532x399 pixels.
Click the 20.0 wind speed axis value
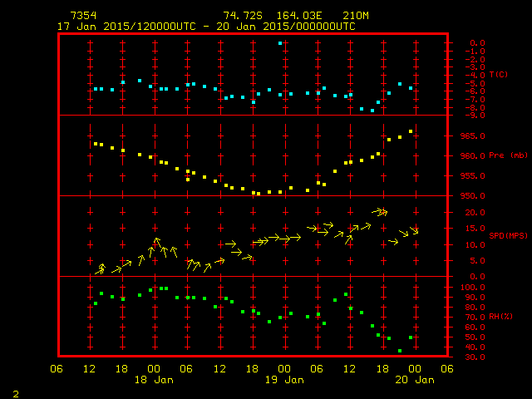point(475,213)
